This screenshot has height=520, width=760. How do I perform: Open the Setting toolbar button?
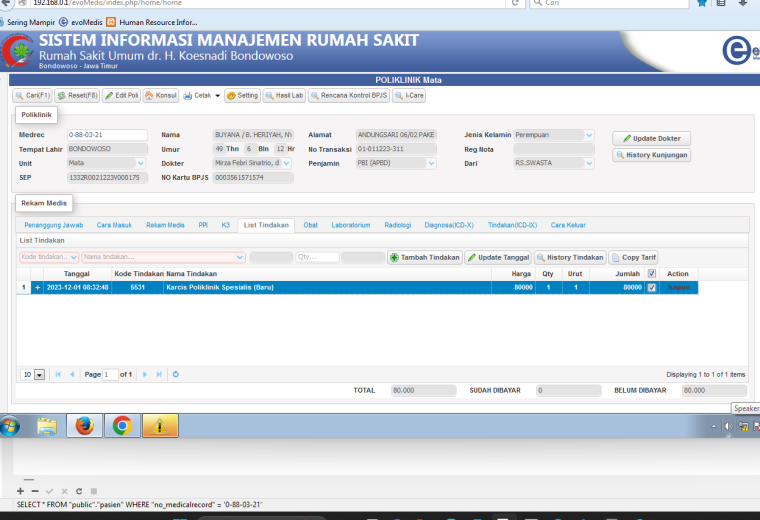(242, 95)
